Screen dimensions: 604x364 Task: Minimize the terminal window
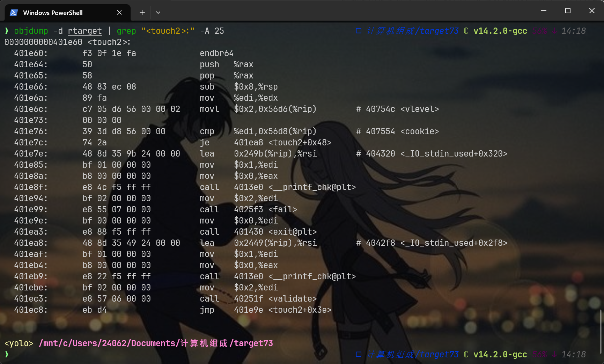[544, 11]
